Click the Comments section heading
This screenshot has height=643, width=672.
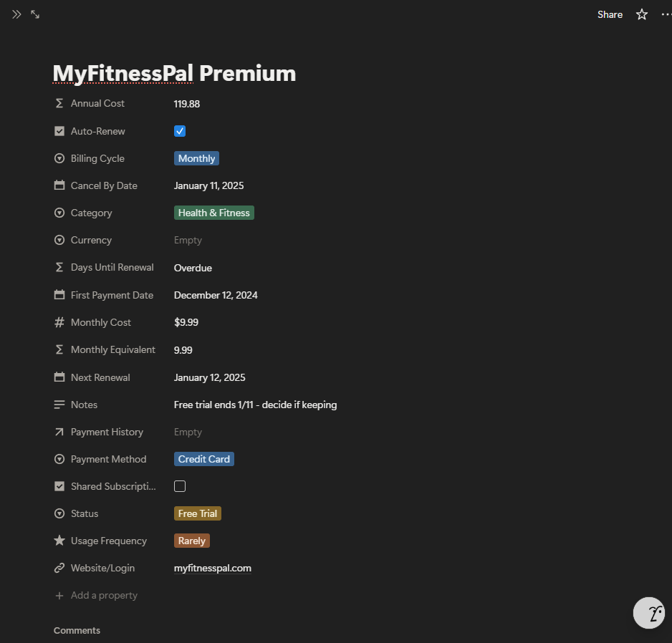point(77,631)
